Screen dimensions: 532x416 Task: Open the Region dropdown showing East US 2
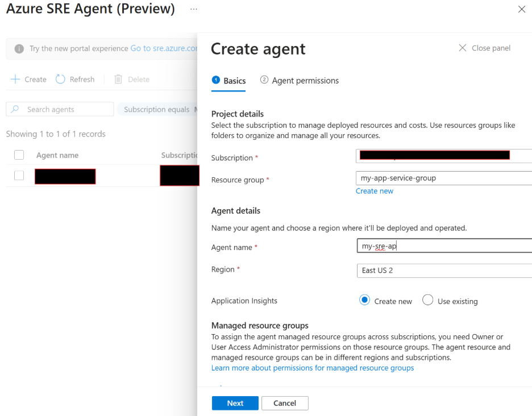pos(443,271)
